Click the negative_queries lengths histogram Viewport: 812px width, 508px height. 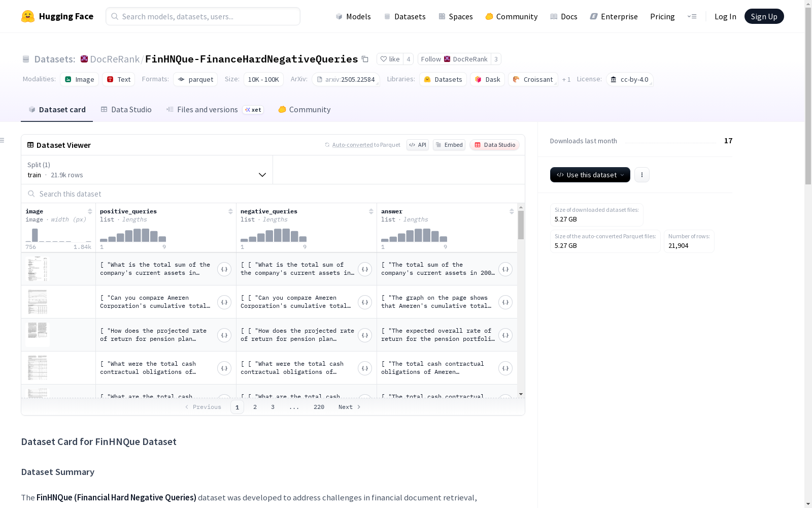pos(274,235)
